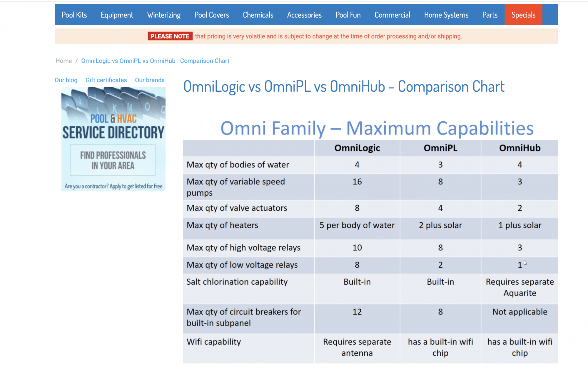Click 'Requires separate antenna' cell
The image size is (588, 381).
pos(357,347)
